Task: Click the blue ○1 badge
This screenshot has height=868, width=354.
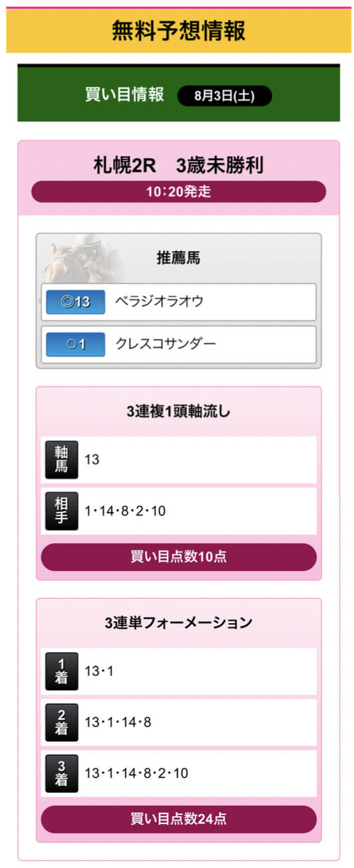Action: pyautogui.click(x=75, y=345)
